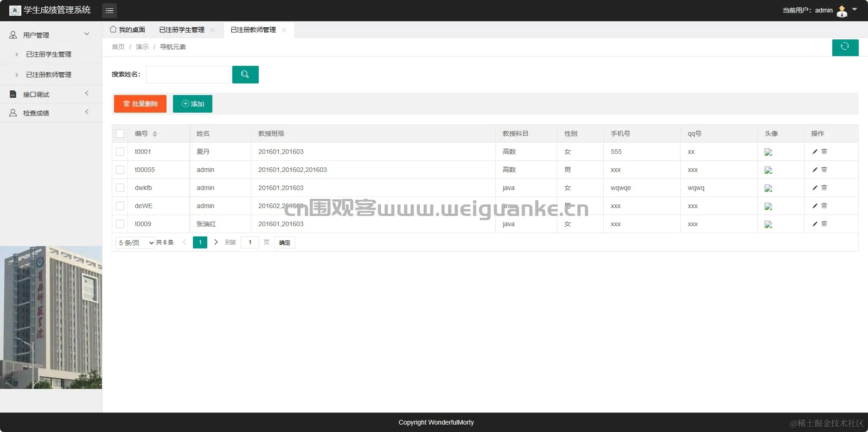The width and height of the screenshot is (868, 432).
Task: Focus the jump-to-page number input
Action: [x=250, y=242]
